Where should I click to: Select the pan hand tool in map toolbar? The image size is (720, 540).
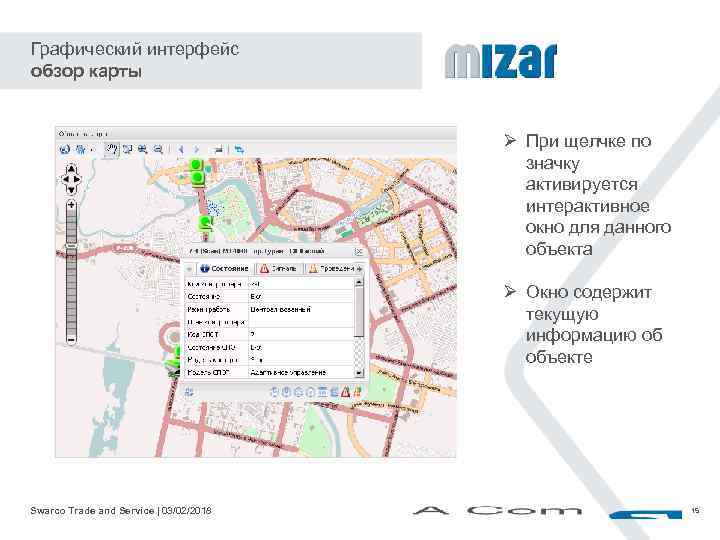coord(112,149)
